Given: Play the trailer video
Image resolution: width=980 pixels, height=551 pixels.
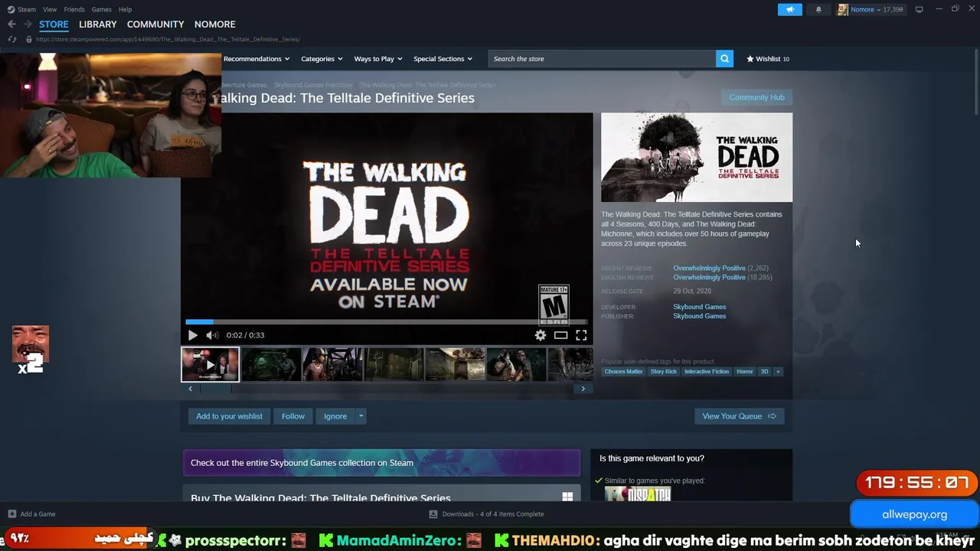Looking at the screenshot, I should [x=192, y=335].
